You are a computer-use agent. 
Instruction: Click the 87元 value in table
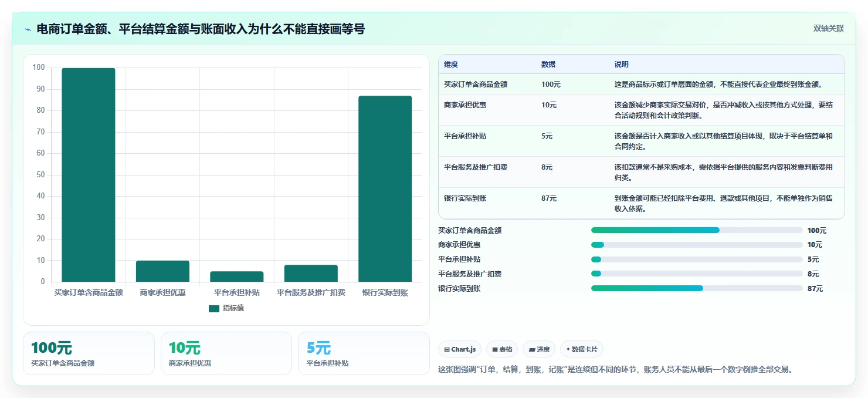coord(549,198)
